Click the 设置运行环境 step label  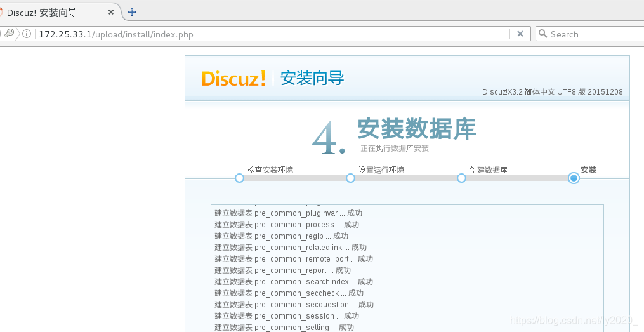point(381,169)
